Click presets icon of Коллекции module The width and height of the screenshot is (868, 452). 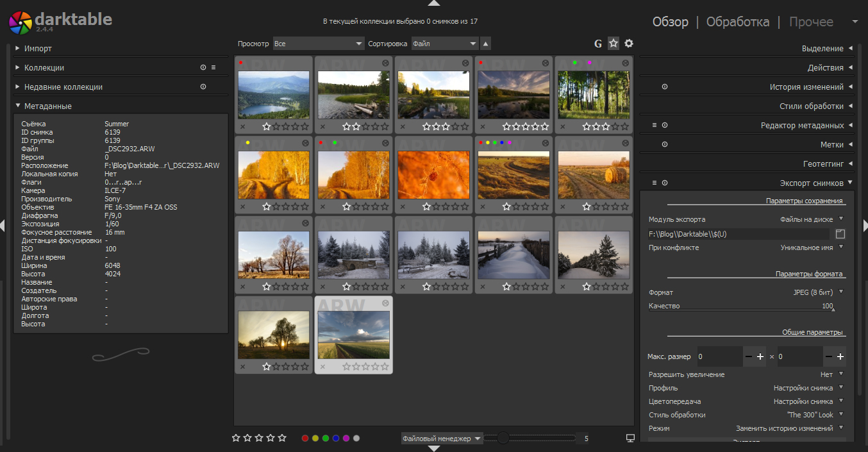pyautogui.click(x=213, y=67)
